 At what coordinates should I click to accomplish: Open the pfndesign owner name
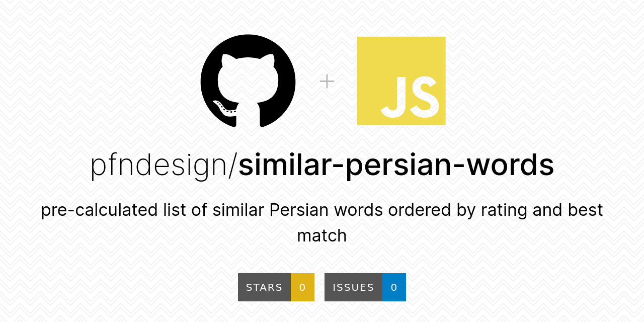[158, 165]
